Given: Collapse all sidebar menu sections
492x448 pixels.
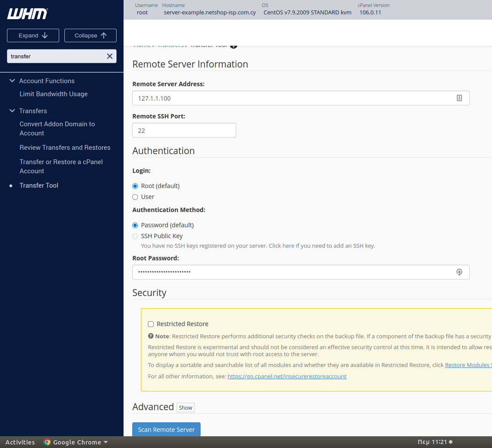Looking at the screenshot, I should coord(90,35).
